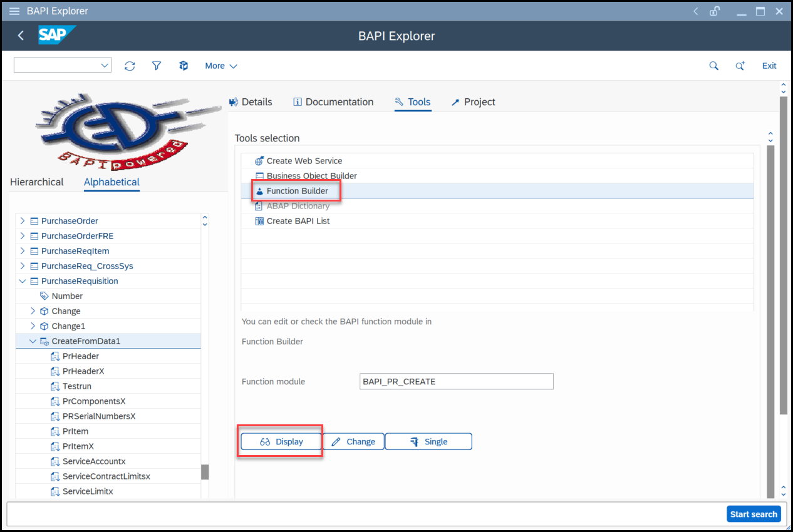The image size is (793, 532).
Task: Expand the PurchaseReq_CrossSys node
Action: 23,266
